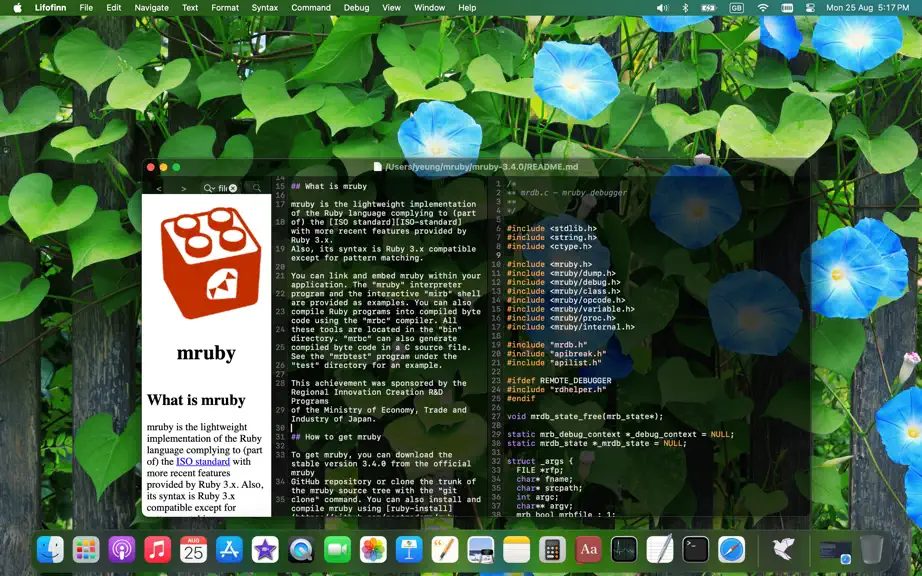Viewport: 922px width, 576px height.
Task: Click the README.md document icon in title bar
Action: tap(378, 167)
